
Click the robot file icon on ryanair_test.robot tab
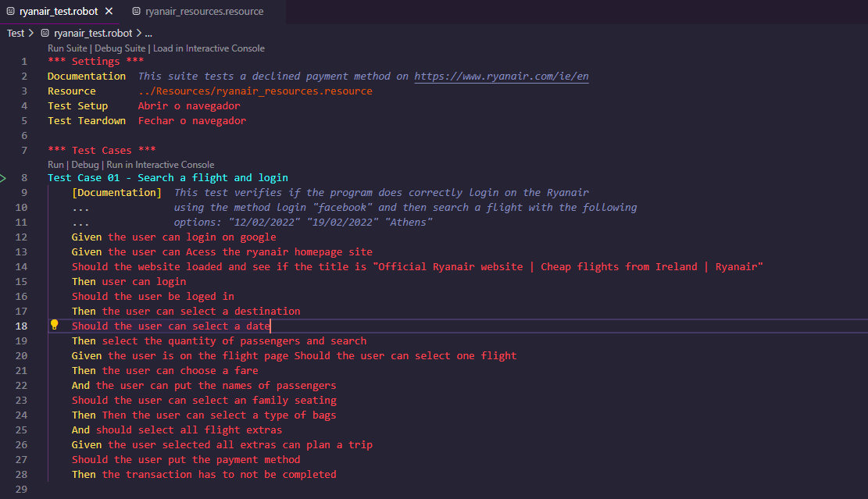pos(11,12)
